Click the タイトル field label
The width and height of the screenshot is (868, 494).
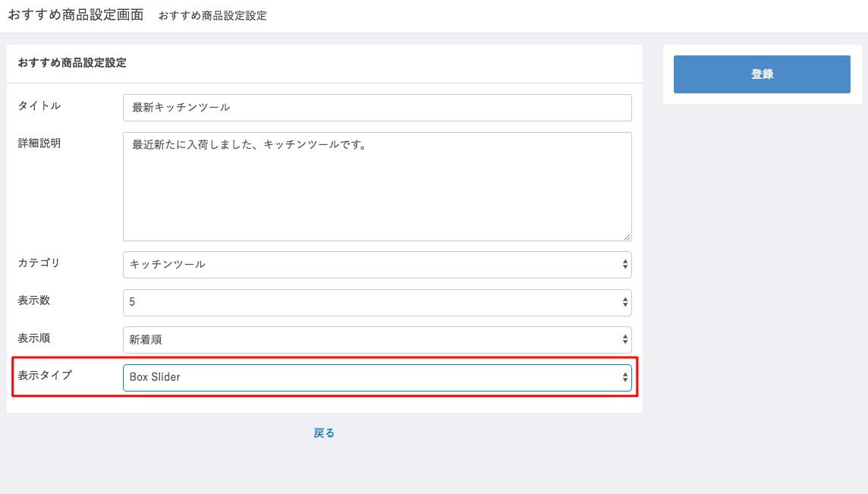[39, 105]
